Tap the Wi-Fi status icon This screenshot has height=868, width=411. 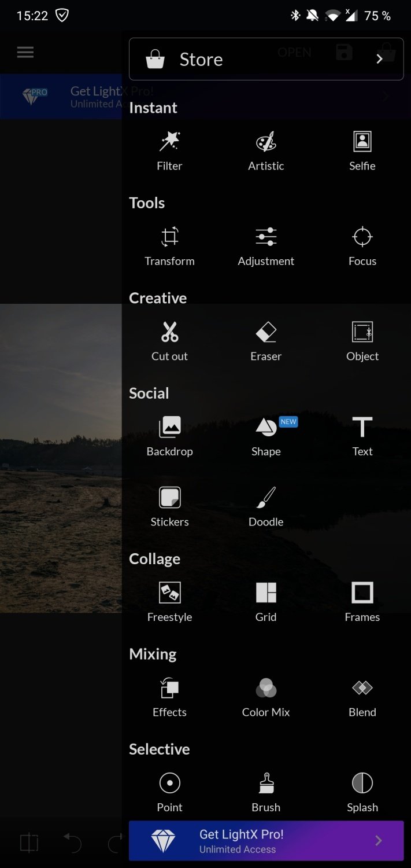(x=332, y=16)
